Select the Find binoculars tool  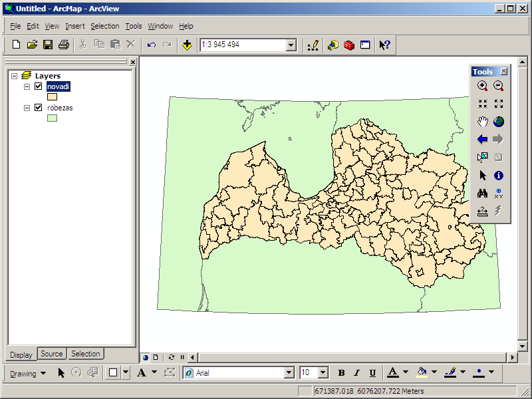coord(483,194)
